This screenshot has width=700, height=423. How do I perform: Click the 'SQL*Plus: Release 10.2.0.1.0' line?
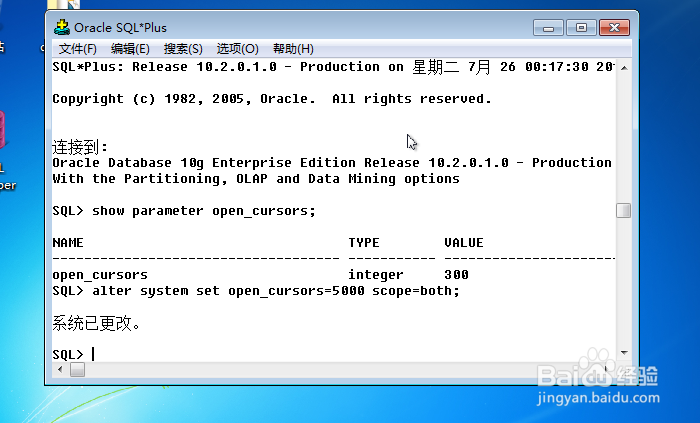[333, 67]
